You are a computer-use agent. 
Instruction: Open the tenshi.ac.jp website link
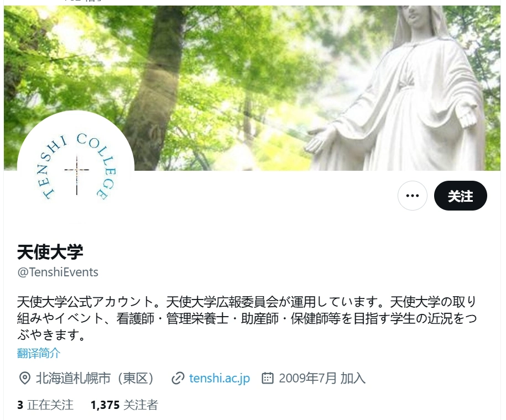(x=220, y=378)
